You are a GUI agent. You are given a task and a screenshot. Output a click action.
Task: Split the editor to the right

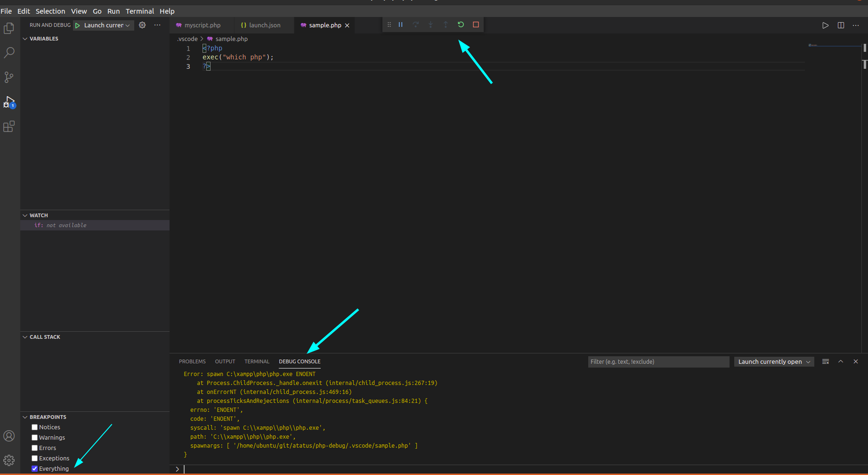tap(841, 25)
